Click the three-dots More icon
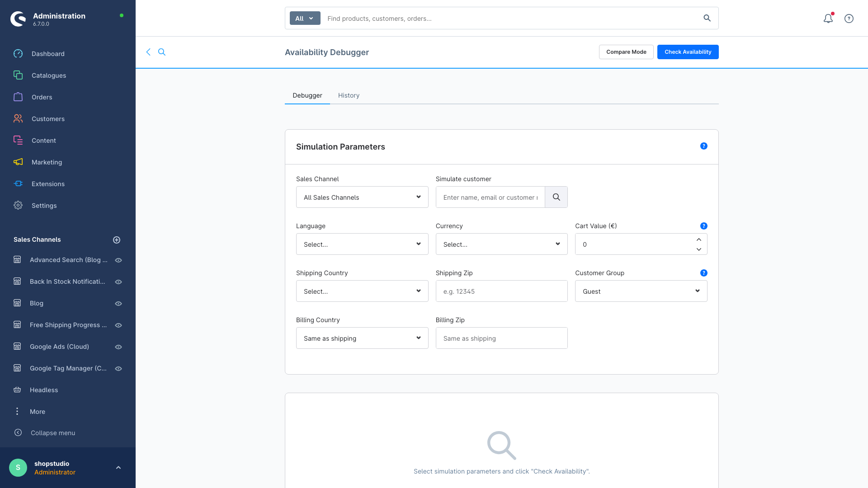 pyautogui.click(x=17, y=412)
